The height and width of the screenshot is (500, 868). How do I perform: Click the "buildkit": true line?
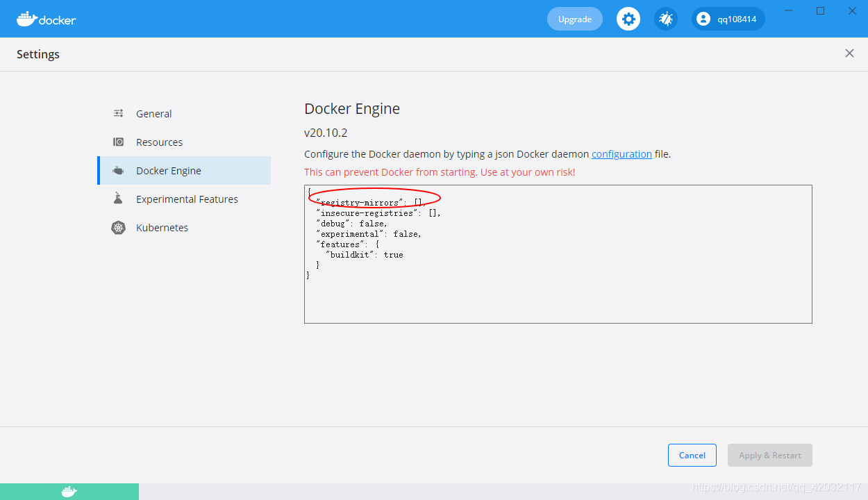pos(365,255)
